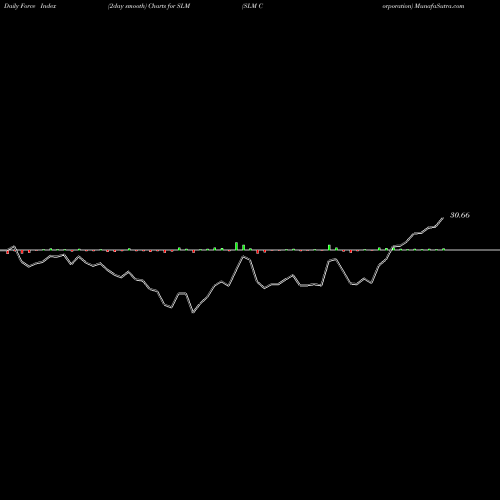Viewport: 500px width, 500px height.
Task: Click the 'orporation) MunafaSutra.com' text
Action: [423, 6]
